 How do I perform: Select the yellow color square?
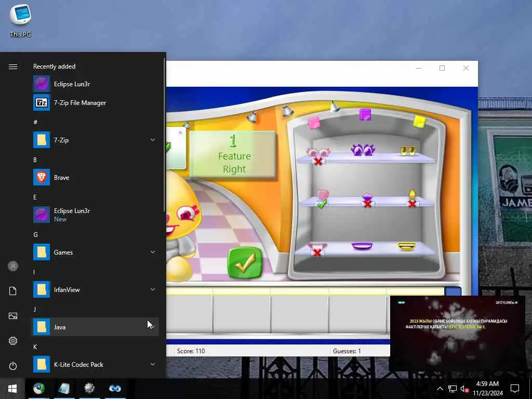419,122
